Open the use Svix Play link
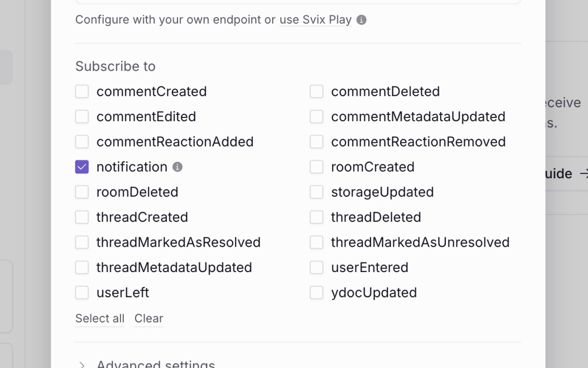Viewport: 588px width, 368px height. tap(315, 19)
